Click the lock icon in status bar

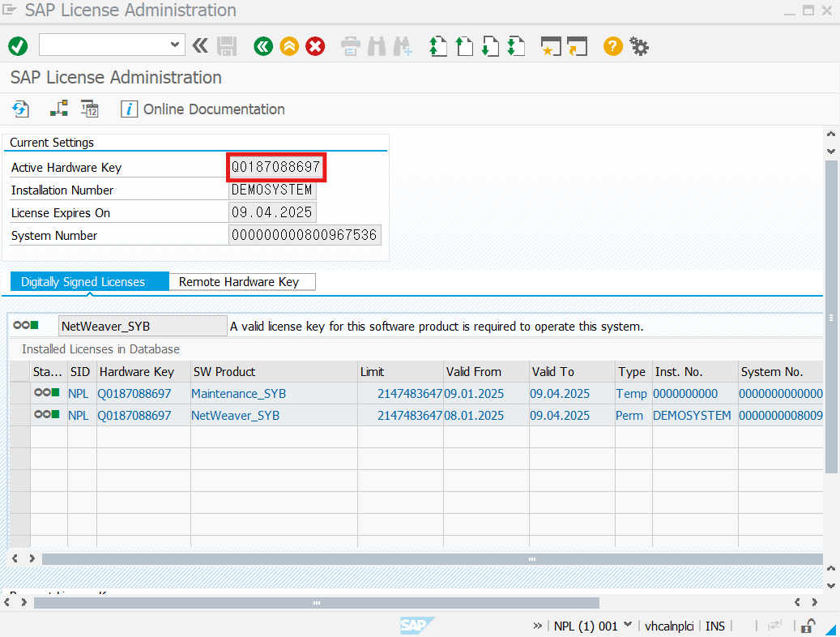(808, 626)
